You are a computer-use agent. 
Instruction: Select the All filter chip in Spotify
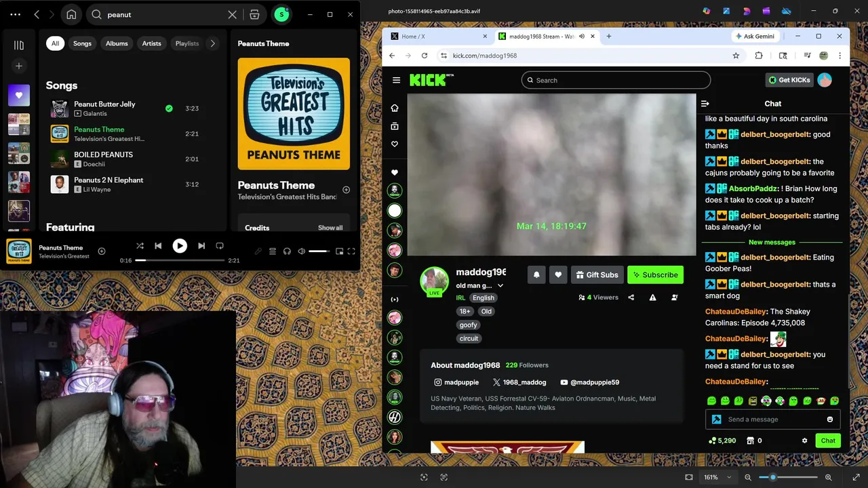point(55,43)
